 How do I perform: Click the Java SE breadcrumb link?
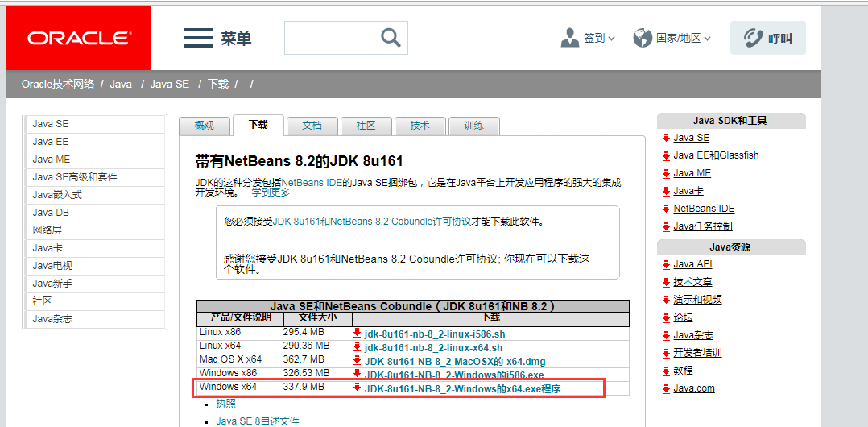(x=169, y=84)
